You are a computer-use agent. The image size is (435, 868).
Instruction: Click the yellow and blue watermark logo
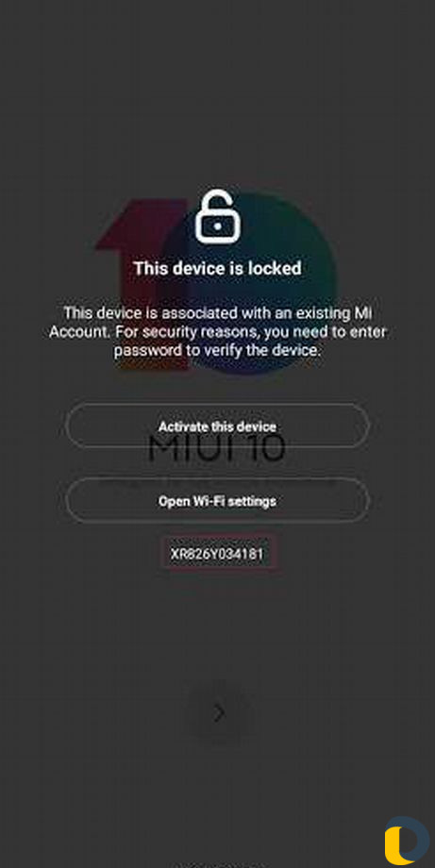(x=407, y=841)
